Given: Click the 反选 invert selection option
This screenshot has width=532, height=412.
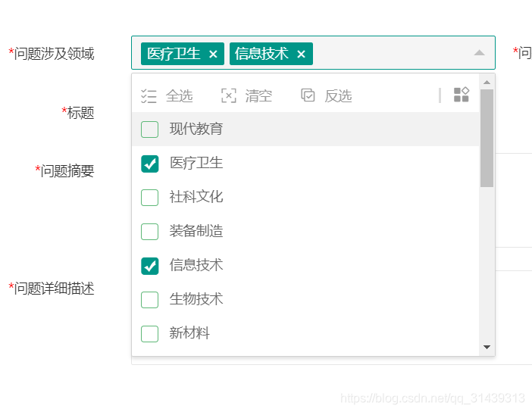Looking at the screenshot, I should (x=338, y=96).
